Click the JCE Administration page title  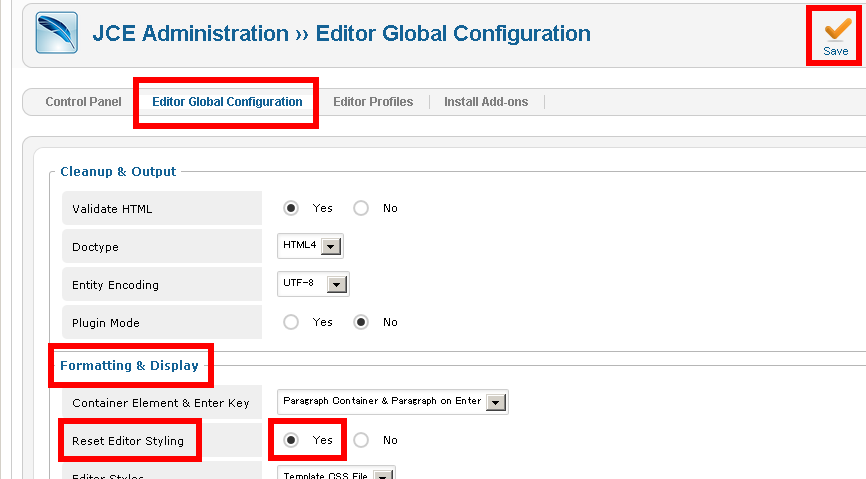coord(341,34)
